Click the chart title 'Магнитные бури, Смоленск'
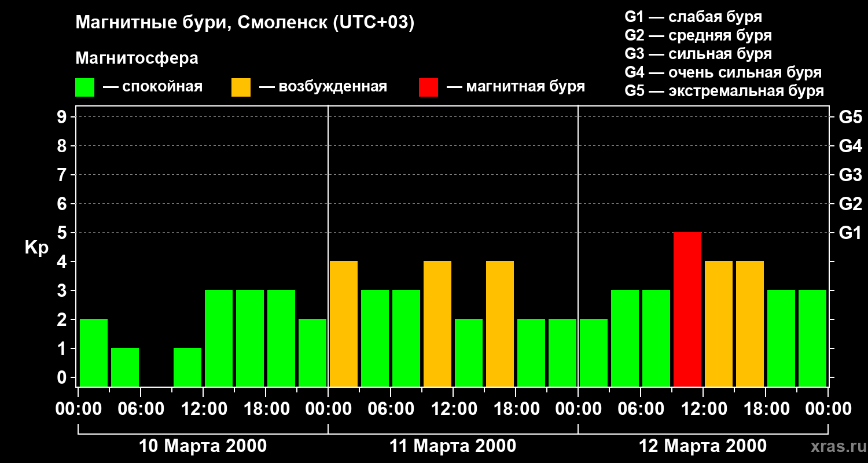The width and height of the screenshot is (868, 463). pyautogui.click(x=245, y=23)
